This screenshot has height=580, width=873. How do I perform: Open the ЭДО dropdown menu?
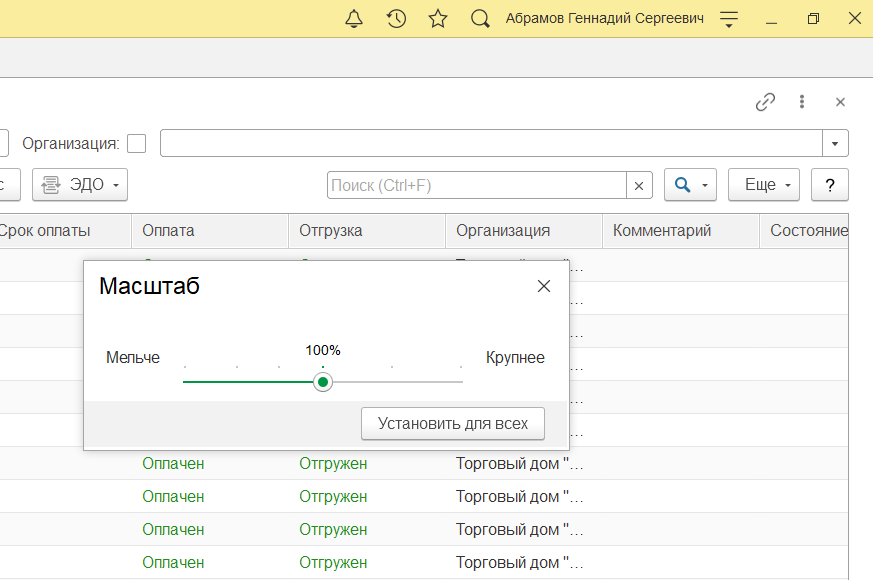[x=80, y=185]
